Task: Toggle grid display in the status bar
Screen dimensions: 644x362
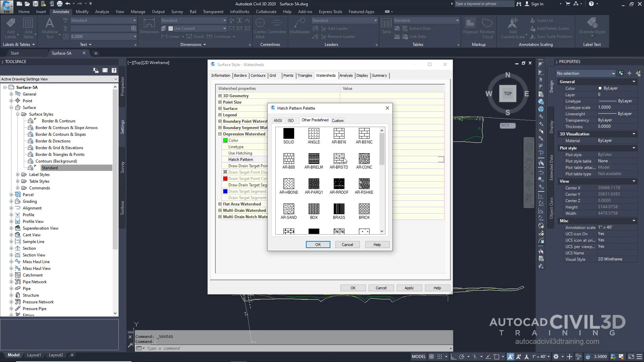Action: 432,356
